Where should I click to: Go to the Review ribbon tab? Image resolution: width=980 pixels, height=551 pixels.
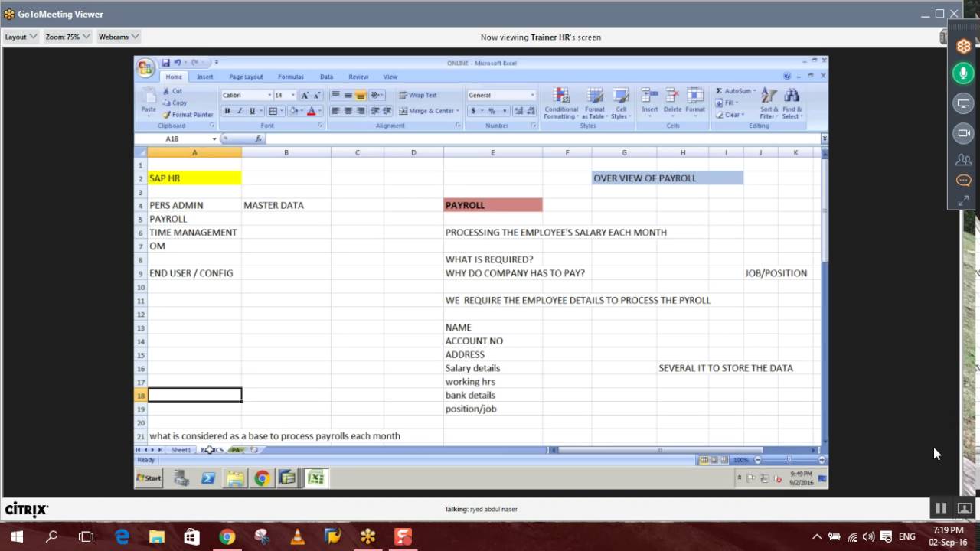358,77
